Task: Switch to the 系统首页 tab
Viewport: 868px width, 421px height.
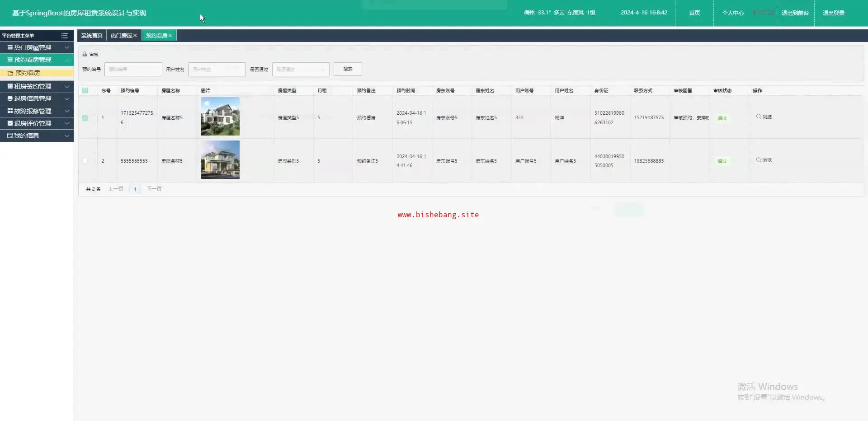Action: click(x=92, y=36)
